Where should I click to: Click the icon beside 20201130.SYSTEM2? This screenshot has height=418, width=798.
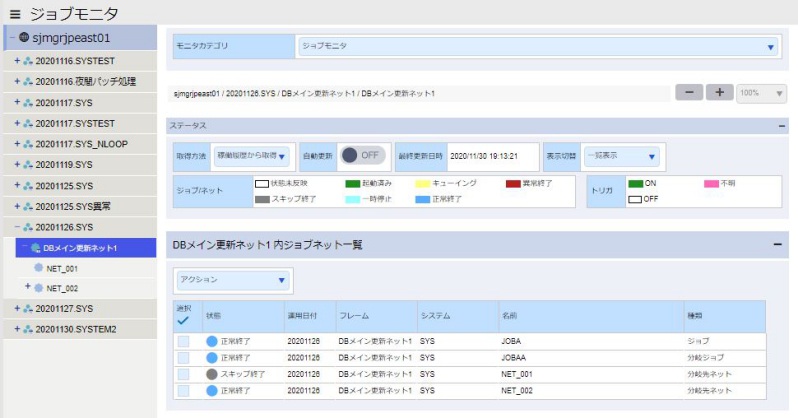tap(28, 329)
